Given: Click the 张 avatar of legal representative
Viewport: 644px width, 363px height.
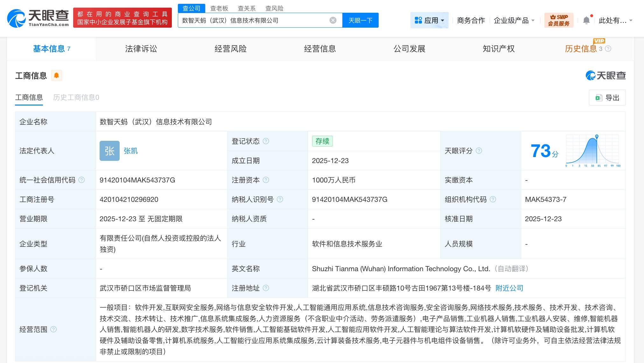Looking at the screenshot, I should coord(109,151).
